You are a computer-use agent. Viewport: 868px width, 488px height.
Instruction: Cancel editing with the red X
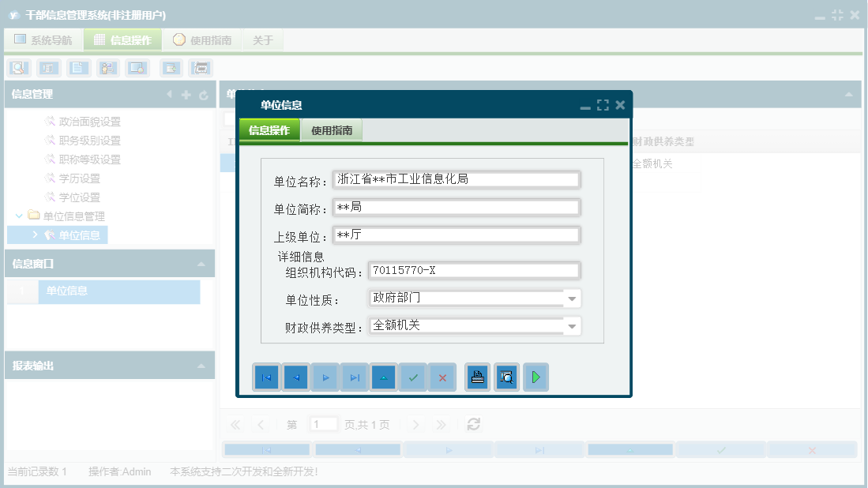(442, 377)
